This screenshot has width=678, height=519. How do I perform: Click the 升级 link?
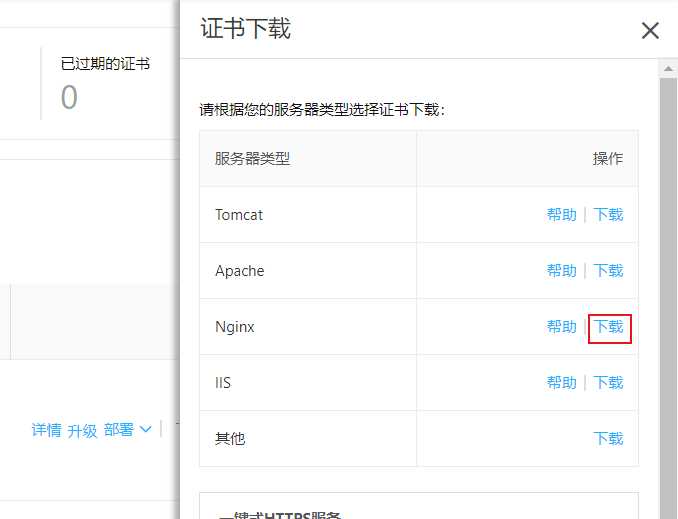point(82,430)
